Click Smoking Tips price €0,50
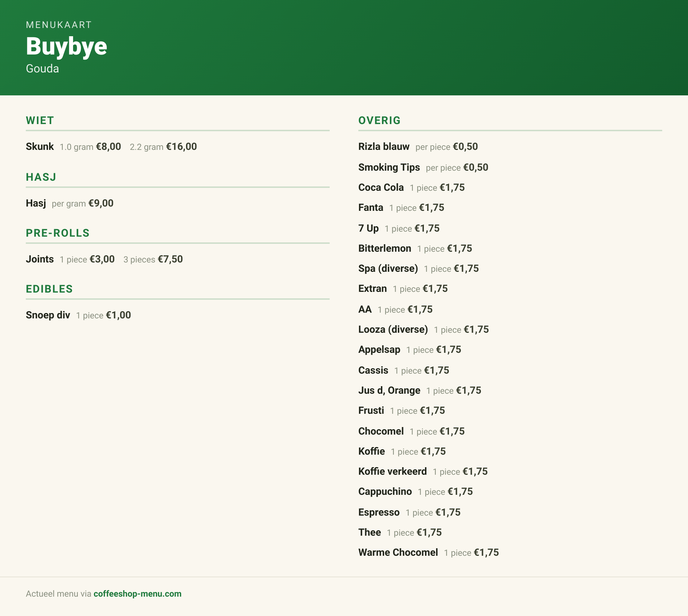Image resolution: width=688 pixels, height=616 pixels. pos(476,167)
